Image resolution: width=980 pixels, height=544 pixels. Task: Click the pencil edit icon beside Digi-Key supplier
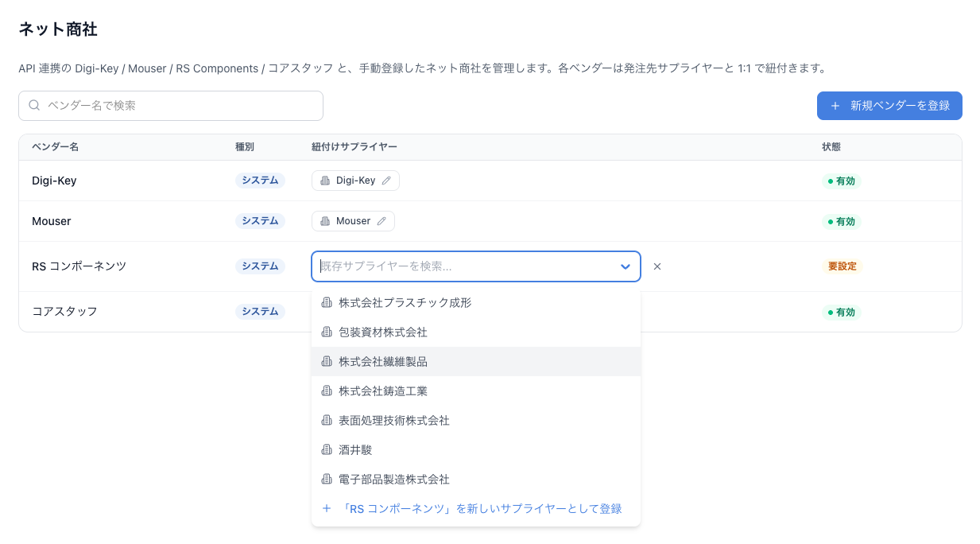[x=386, y=181]
